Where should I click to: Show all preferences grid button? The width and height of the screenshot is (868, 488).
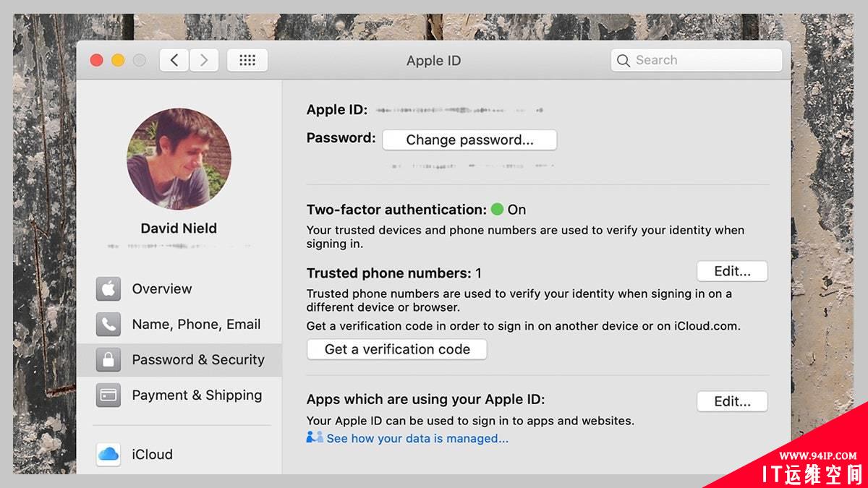pyautogui.click(x=247, y=61)
